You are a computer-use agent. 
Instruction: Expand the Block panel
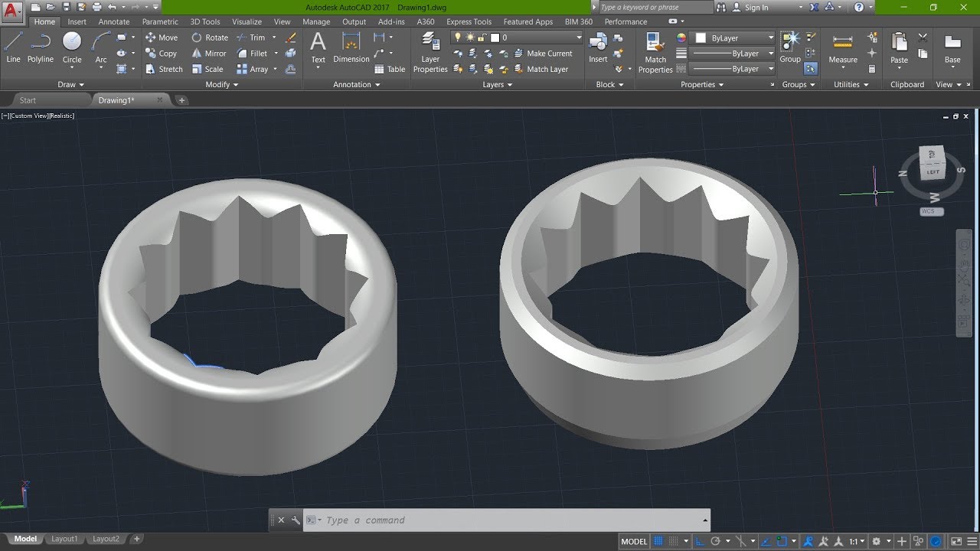pyautogui.click(x=609, y=84)
